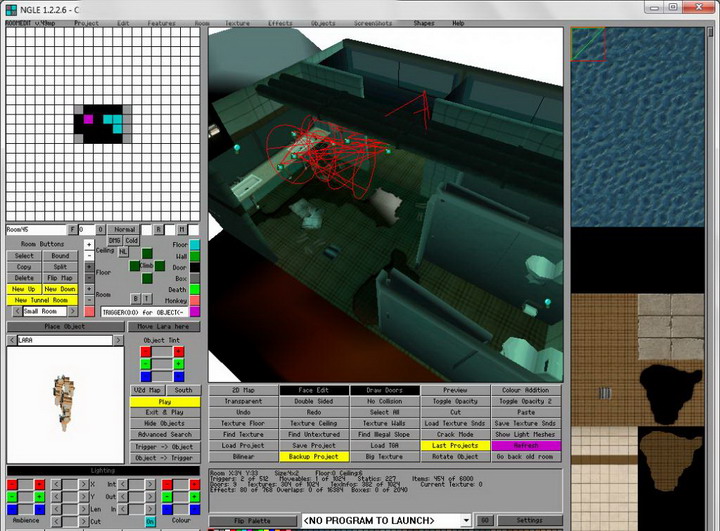The height and width of the screenshot is (531, 720).
Task: Toggle the Bilinear filter button
Action: click(243, 457)
